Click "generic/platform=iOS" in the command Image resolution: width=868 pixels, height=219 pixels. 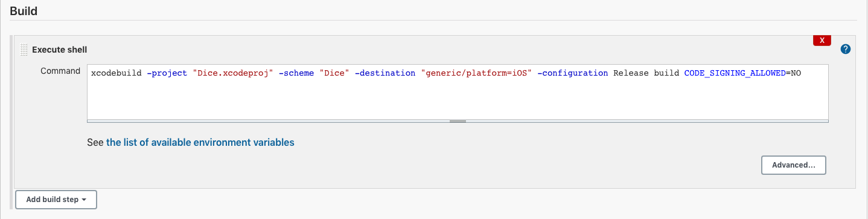point(476,73)
